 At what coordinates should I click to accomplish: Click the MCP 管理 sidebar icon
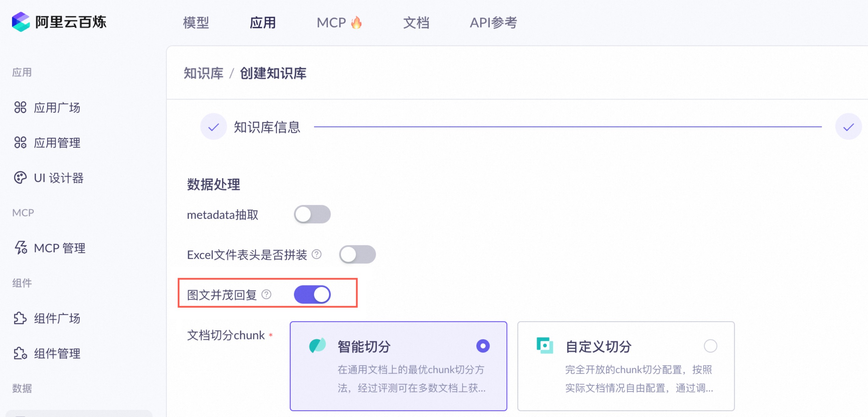click(x=20, y=248)
